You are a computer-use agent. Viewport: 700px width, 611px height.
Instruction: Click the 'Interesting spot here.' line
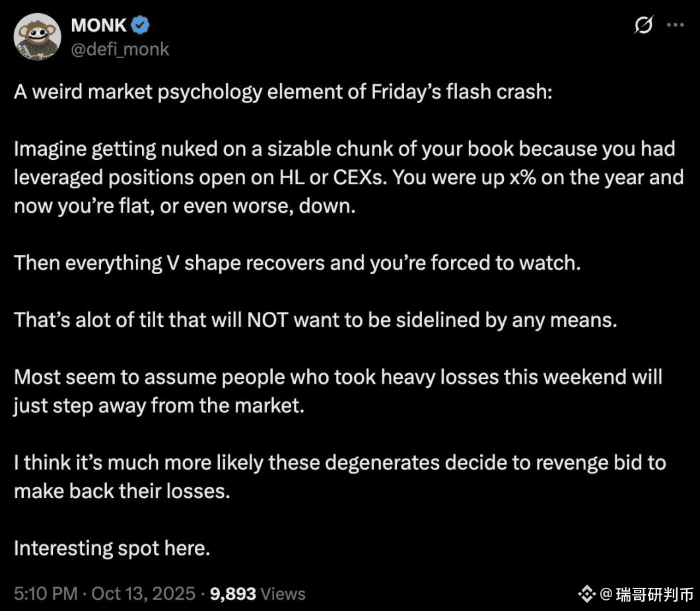pyautogui.click(x=112, y=548)
